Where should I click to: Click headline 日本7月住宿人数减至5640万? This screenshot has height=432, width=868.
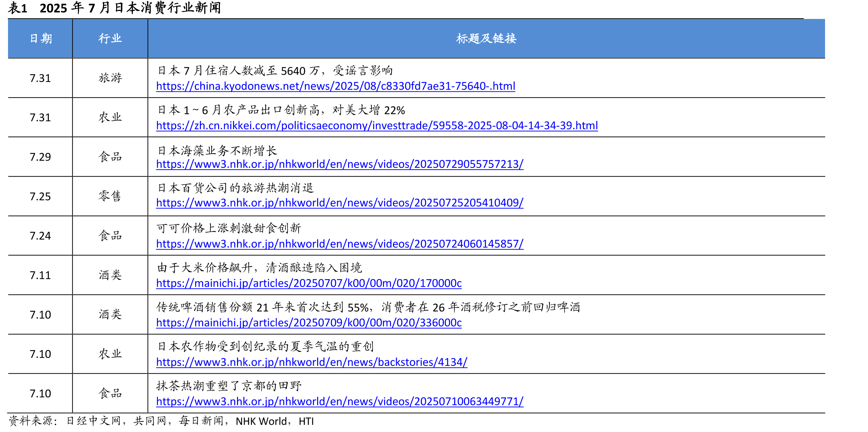click(275, 71)
